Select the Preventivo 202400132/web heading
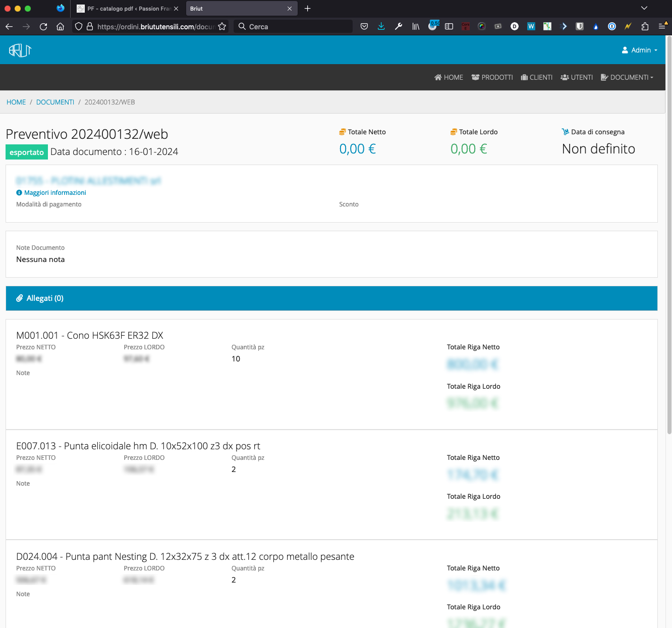Screen dimensions: 672x628 (87, 134)
